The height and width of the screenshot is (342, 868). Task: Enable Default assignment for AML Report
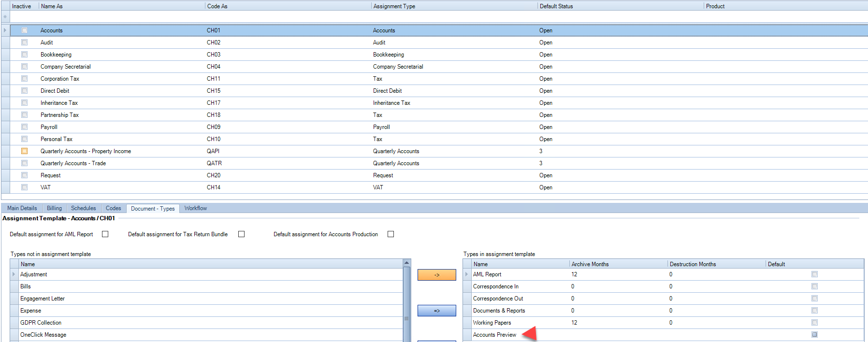tap(105, 234)
